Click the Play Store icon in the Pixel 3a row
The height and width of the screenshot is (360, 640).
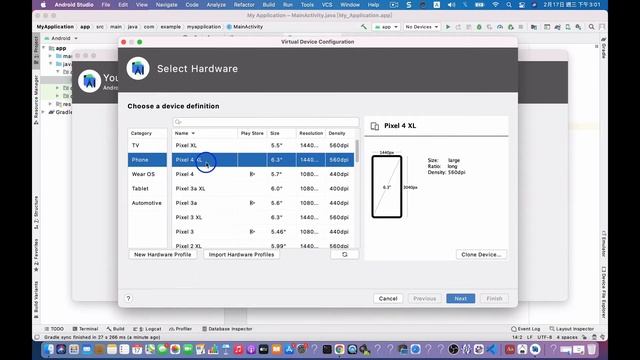[x=252, y=203]
